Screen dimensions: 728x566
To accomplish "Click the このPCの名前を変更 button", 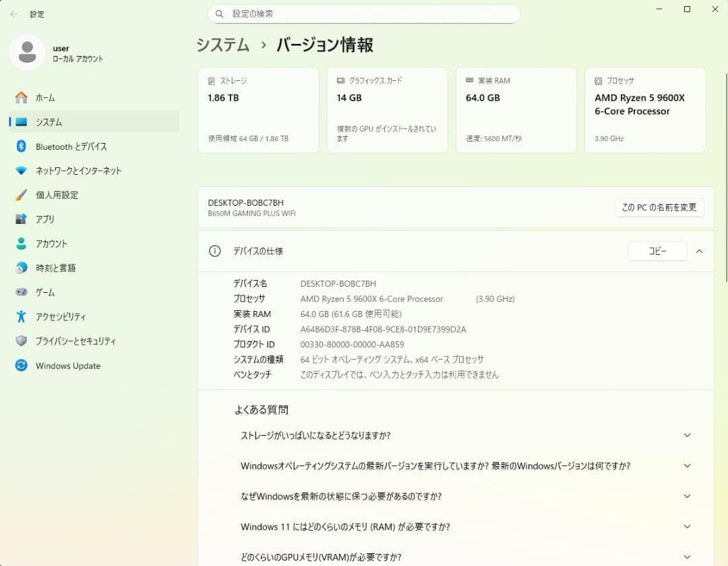I will point(659,207).
